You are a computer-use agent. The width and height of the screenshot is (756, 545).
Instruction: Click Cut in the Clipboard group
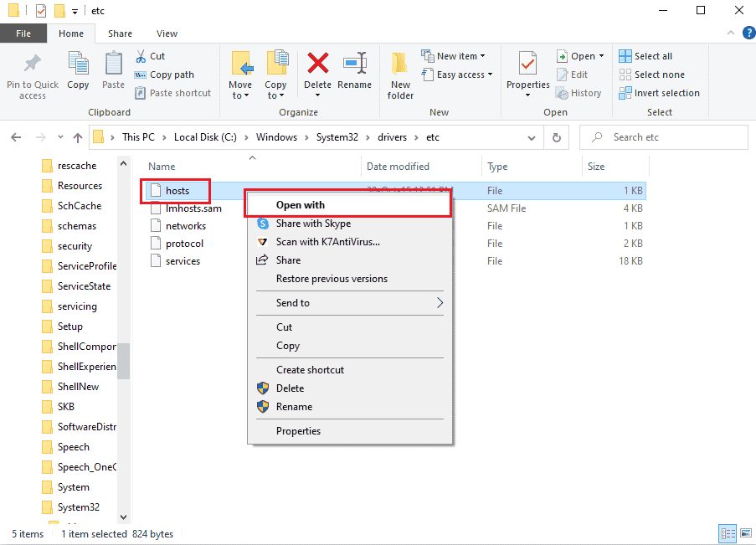(151, 56)
